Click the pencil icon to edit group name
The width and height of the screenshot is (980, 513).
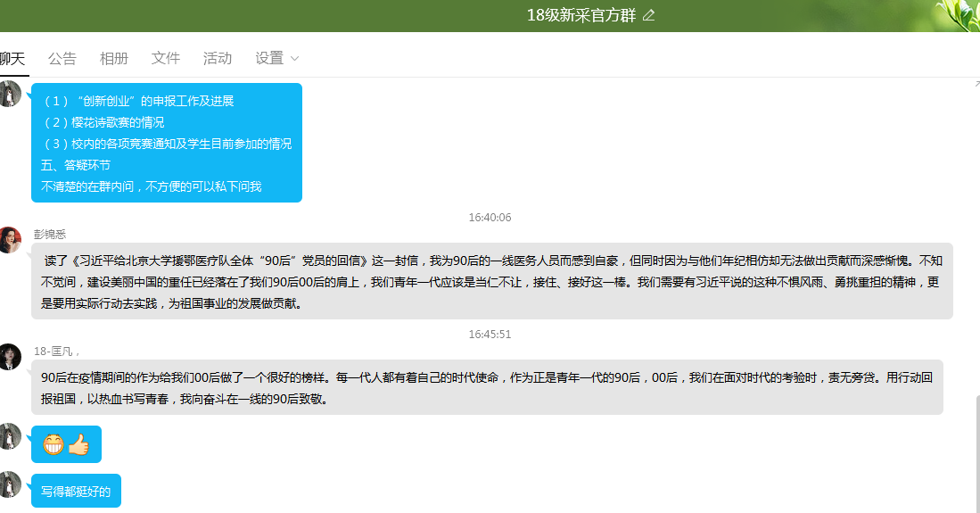click(648, 15)
